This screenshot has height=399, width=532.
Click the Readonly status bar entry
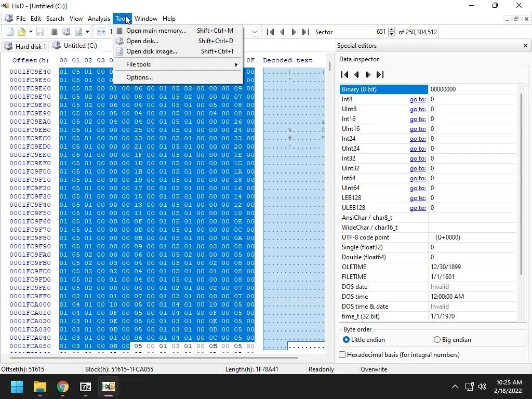point(321,369)
